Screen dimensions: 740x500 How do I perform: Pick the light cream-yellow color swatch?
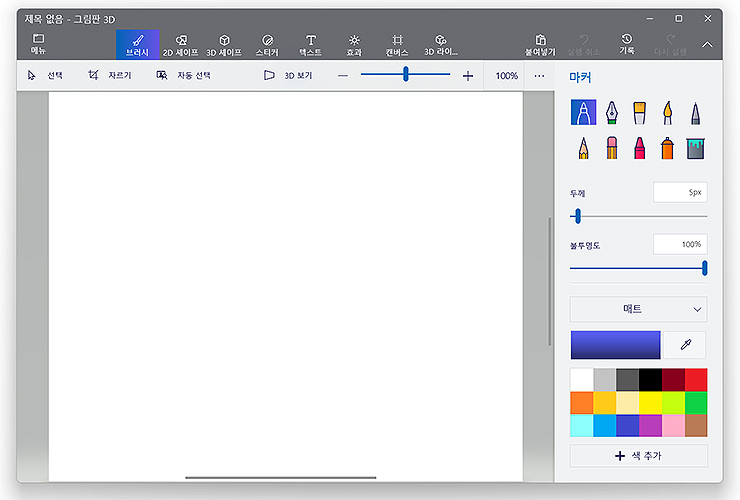627,403
